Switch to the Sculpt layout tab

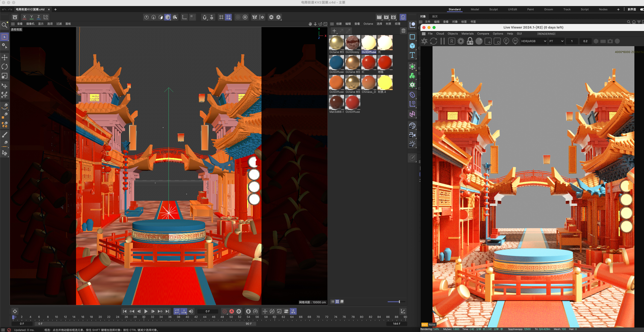[493, 9]
